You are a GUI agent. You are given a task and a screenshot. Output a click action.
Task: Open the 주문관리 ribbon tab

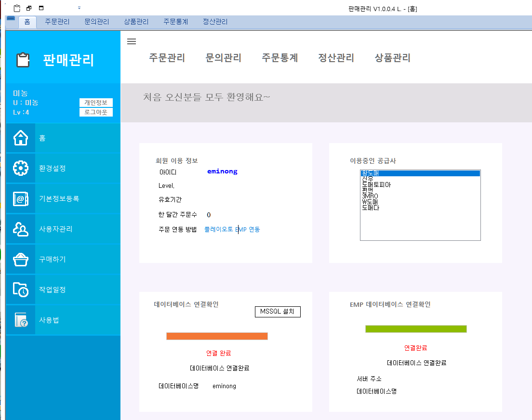pyautogui.click(x=57, y=22)
